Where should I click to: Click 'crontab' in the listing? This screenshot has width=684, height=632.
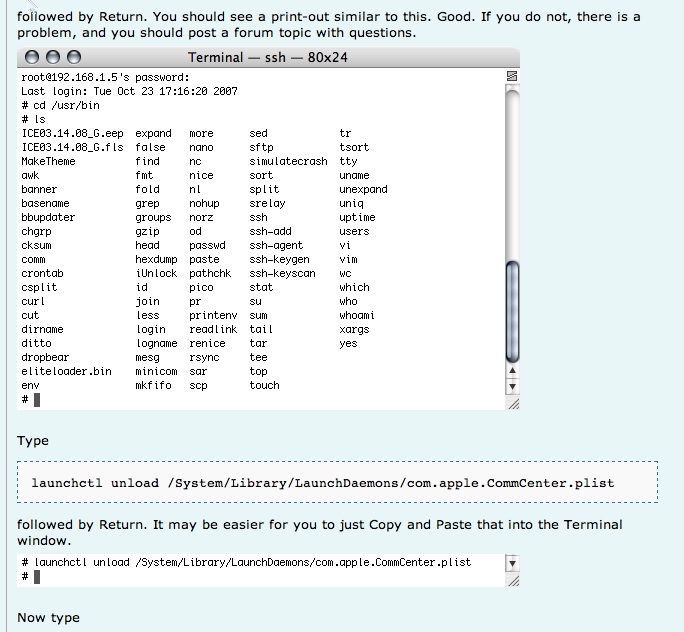point(42,273)
